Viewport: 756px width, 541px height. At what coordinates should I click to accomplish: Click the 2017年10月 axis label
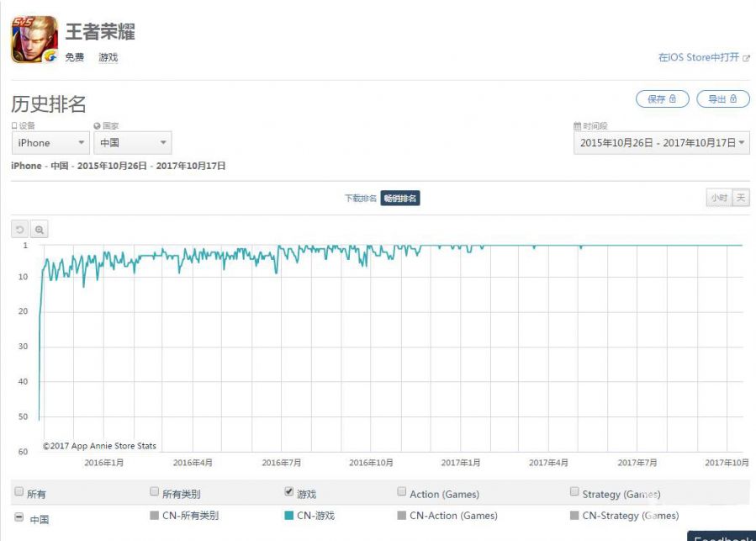[727, 463]
